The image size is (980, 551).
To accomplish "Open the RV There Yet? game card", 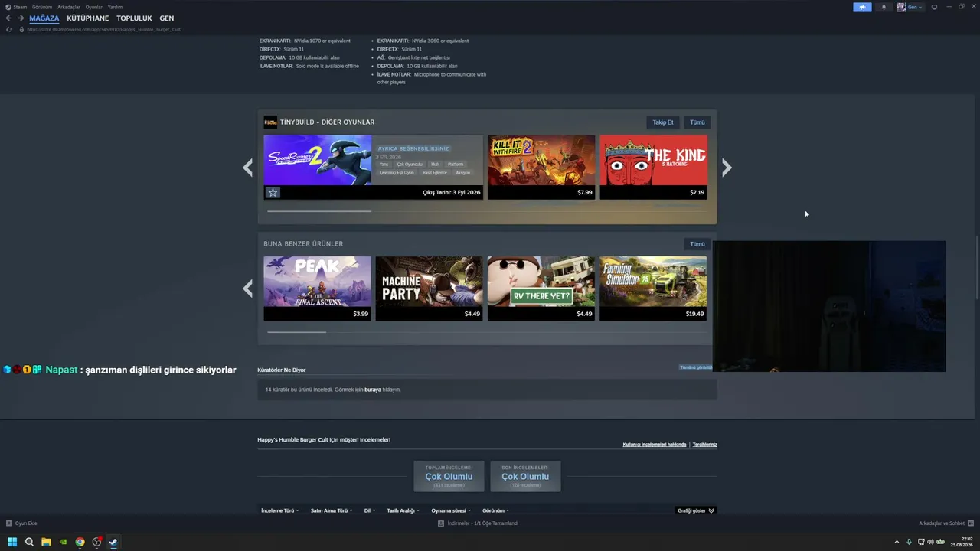I will (x=541, y=289).
